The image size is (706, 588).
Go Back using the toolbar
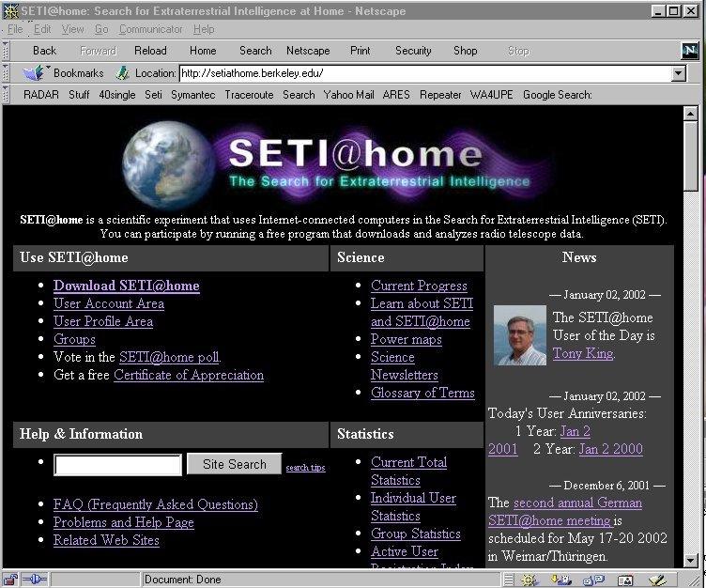tap(44, 51)
